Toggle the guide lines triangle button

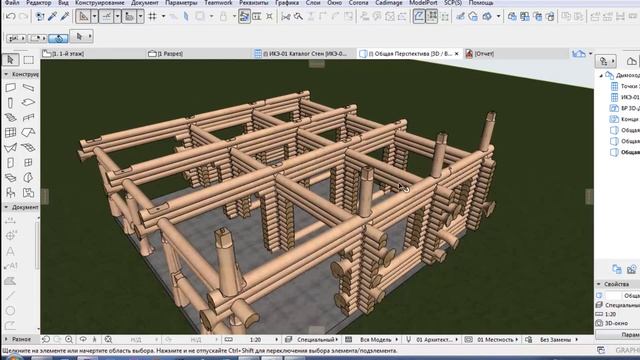[x=83, y=17]
